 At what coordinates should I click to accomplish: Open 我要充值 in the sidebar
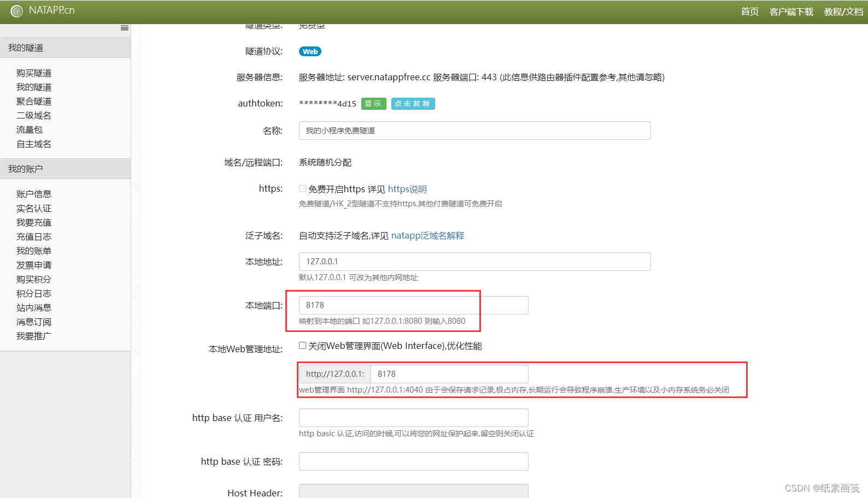[x=34, y=223]
